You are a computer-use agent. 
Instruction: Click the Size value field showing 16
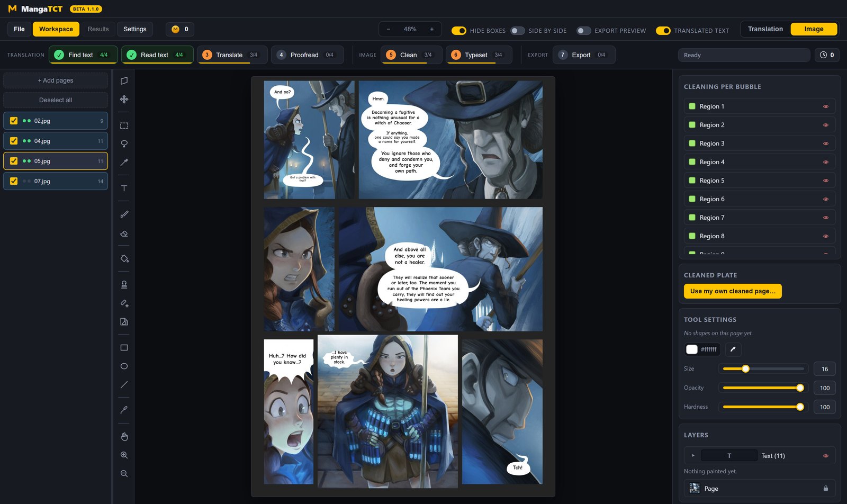[825, 369]
